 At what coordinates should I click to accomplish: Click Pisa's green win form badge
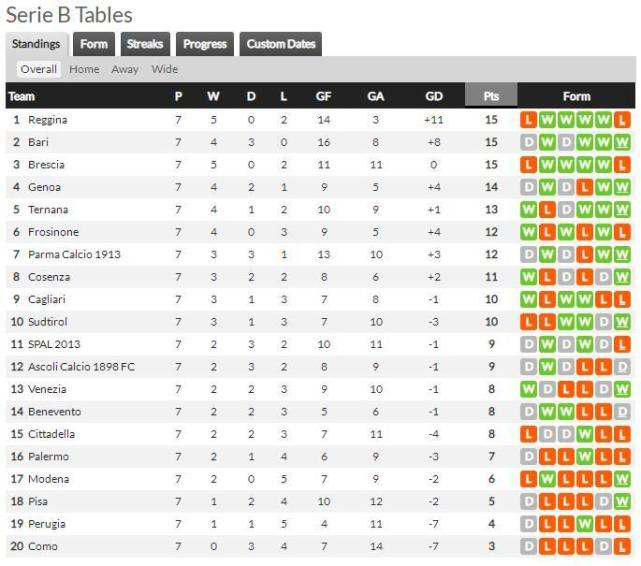pyautogui.click(x=623, y=501)
